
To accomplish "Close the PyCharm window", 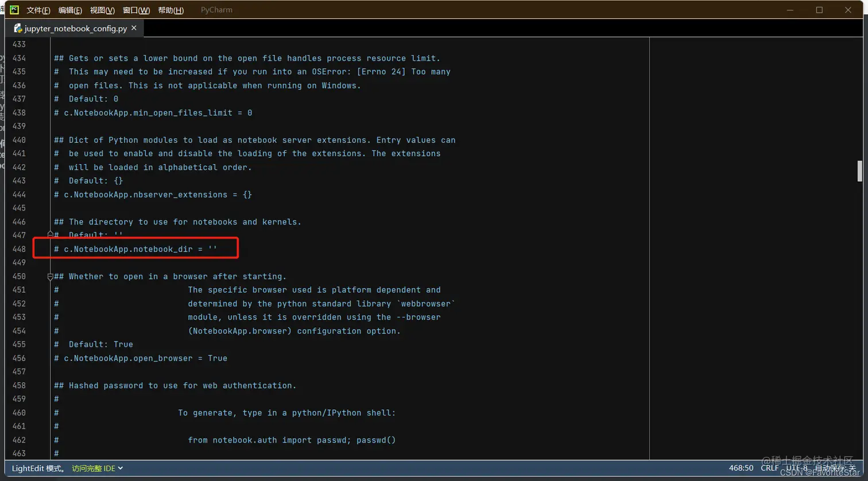I will (x=848, y=10).
